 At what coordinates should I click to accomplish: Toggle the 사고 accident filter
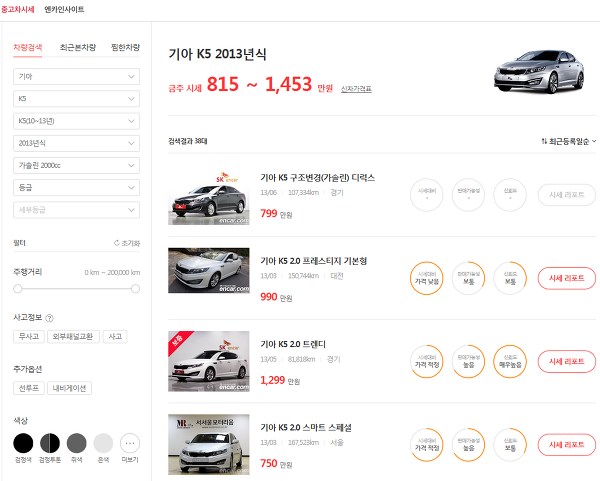click(115, 337)
